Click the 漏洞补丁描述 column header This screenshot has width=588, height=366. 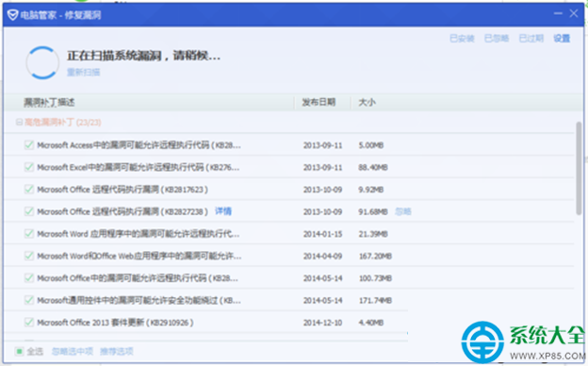pos(49,102)
